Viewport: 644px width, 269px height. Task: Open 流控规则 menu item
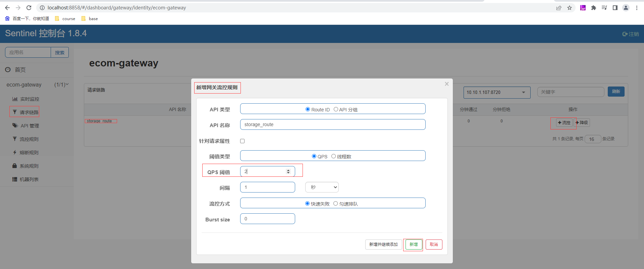(25, 139)
